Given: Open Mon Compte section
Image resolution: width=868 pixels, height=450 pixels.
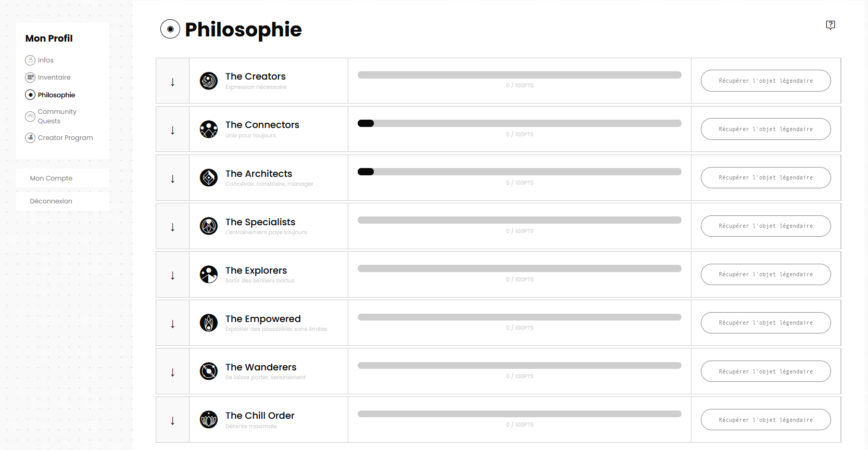Looking at the screenshot, I should coord(51,178).
